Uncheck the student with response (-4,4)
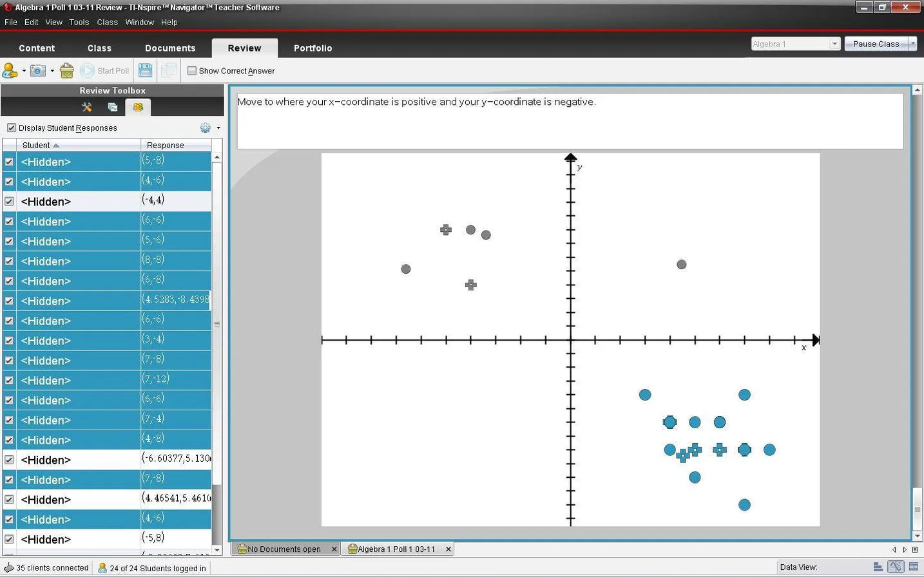Screen dimensions: 924x577 [9, 202]
